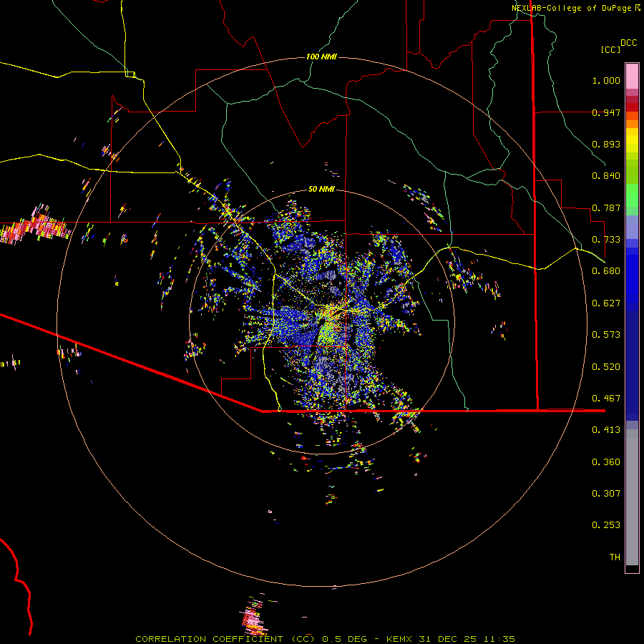Click the 0.307 color scale value
This screenshot has height=644, width=644.
point(606,494)
